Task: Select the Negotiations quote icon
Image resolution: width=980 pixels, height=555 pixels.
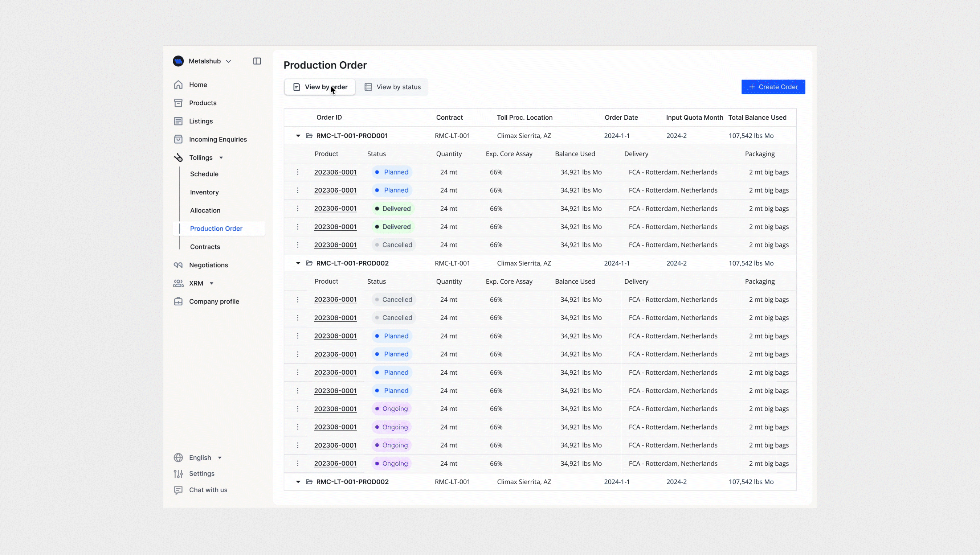Action: (179, 265)
